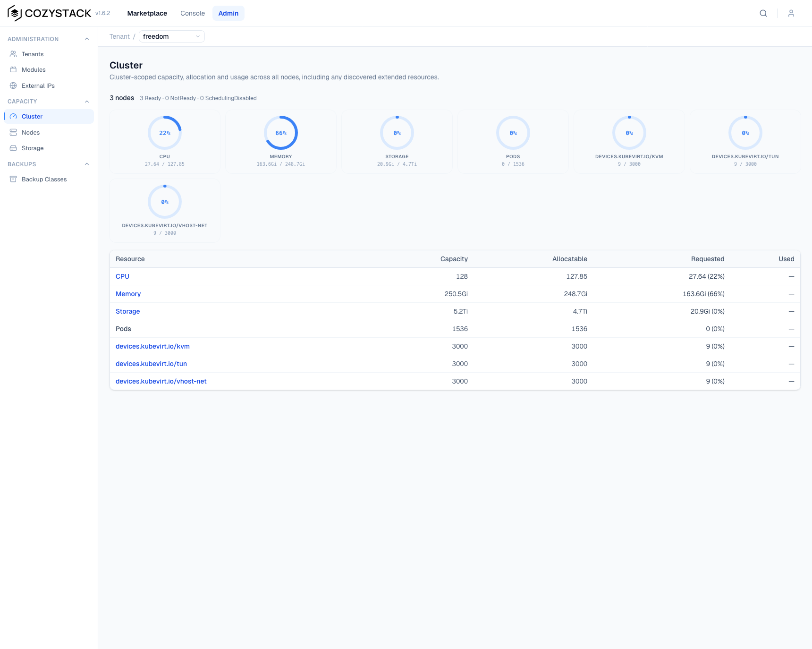Viewport: 812px width, 649px height.
Task: Open devices.kubevirt.io/tun link
Action: pyautogui.click(x=151, y=364)
